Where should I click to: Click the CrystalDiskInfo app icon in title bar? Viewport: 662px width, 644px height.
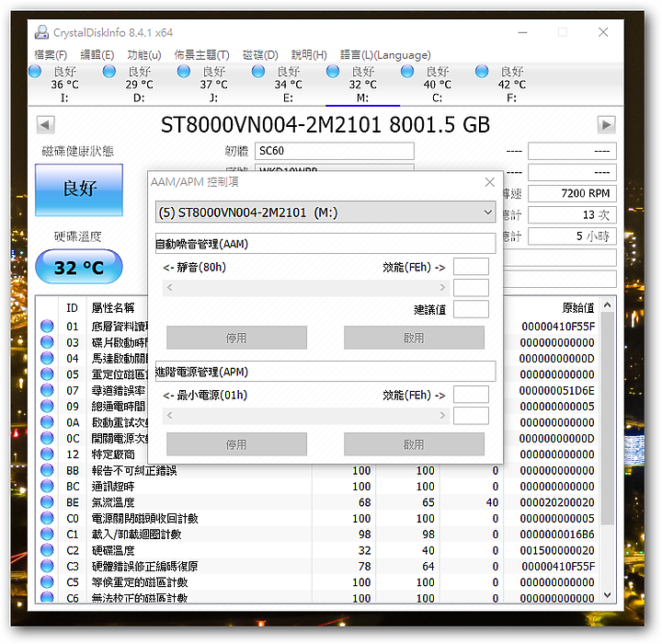tap(41, 32)
